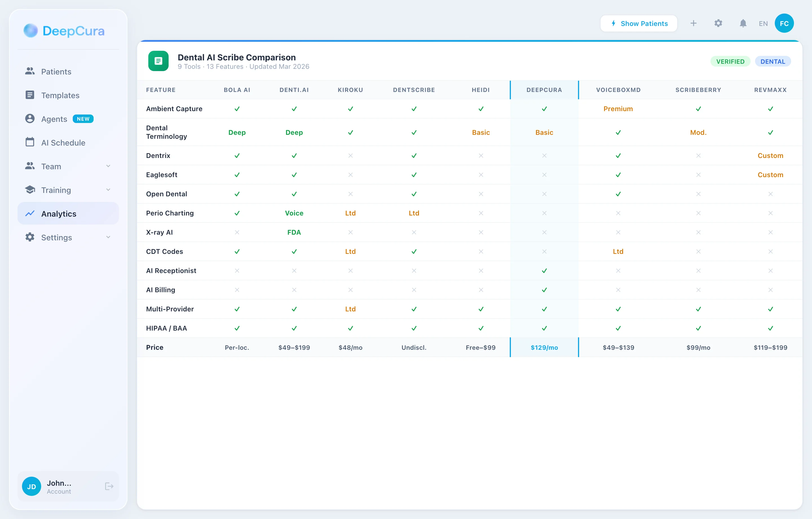Click the plus icon in the top bar

click(x=694, y=23)
